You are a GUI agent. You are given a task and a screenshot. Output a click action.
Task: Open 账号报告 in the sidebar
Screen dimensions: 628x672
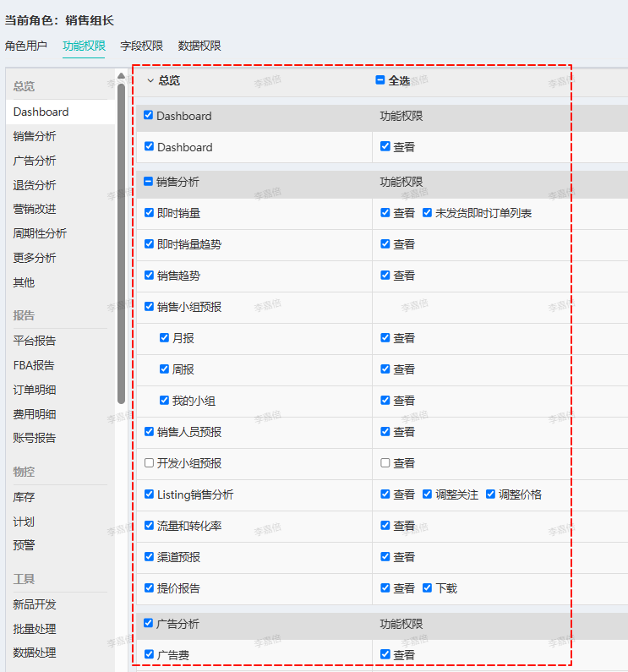click(35, 438)
